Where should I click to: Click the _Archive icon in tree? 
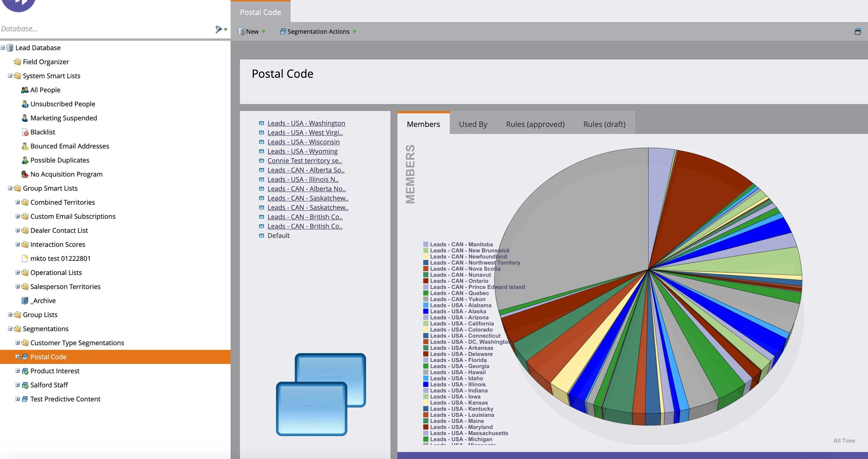(25, 300)
